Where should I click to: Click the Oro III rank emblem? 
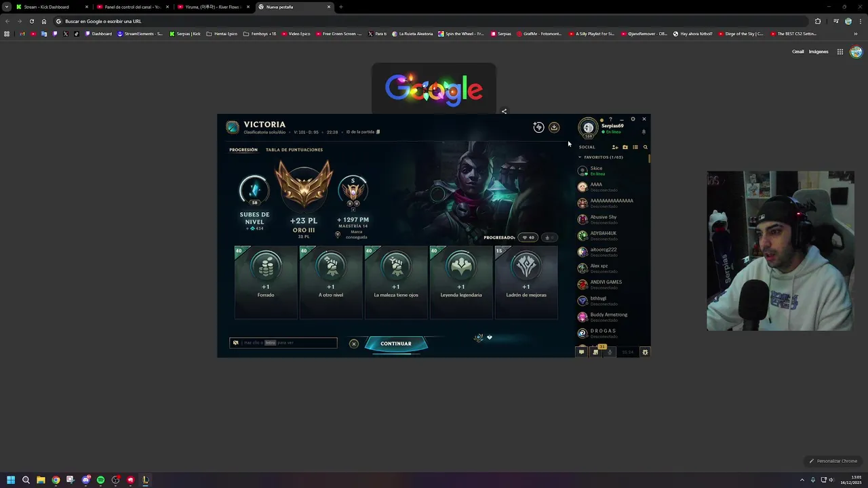coord(303,186)
